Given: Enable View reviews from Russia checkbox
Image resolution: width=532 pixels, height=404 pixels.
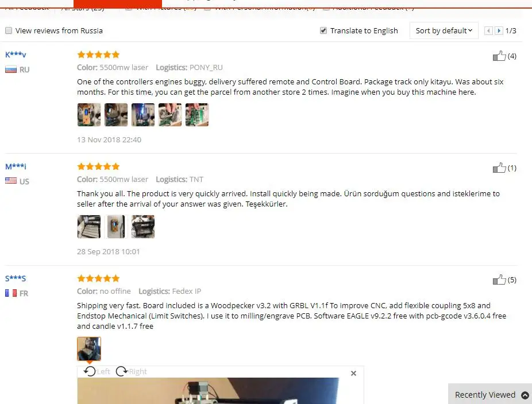Looking at the screenshot, I should [9, 30].
